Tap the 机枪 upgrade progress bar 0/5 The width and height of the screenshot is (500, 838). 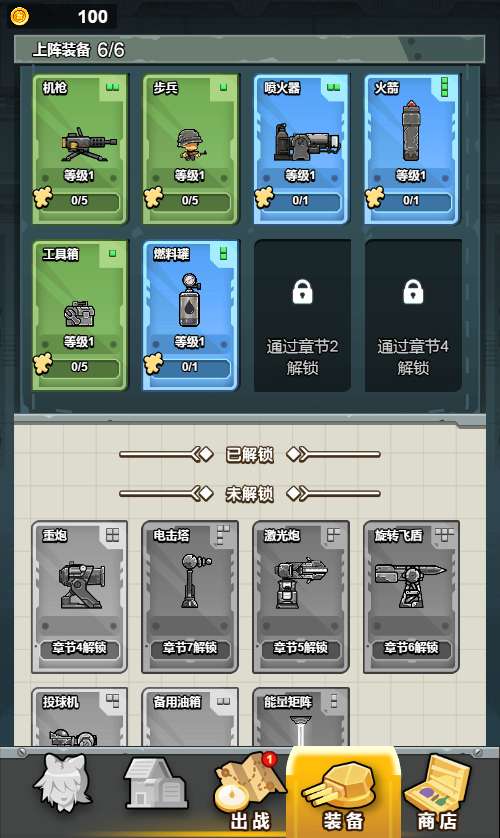[80, 201]
